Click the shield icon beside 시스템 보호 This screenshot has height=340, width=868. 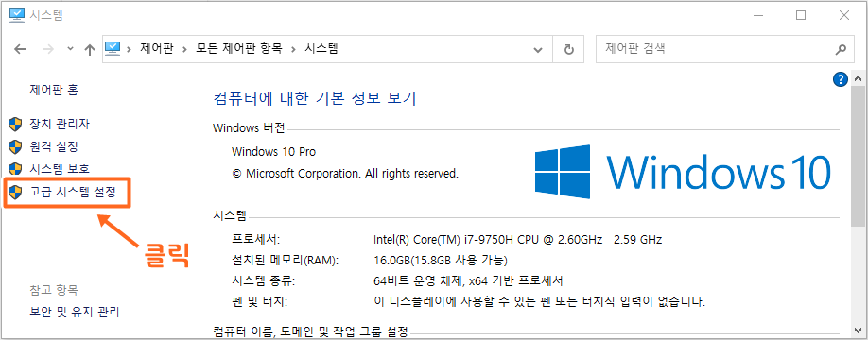[x=15, y=169]
